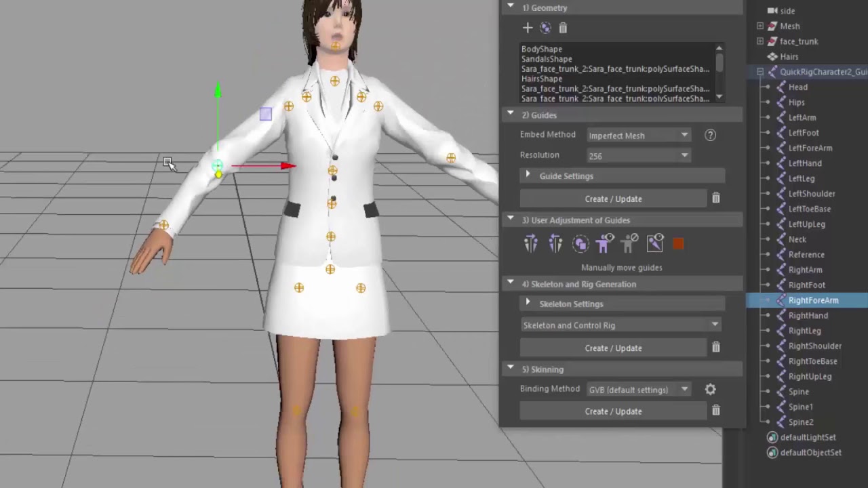This screenshot has width=868, height=488.
Task: Delete skinning with the trash icon in section 5
Action: coord(715,411)
